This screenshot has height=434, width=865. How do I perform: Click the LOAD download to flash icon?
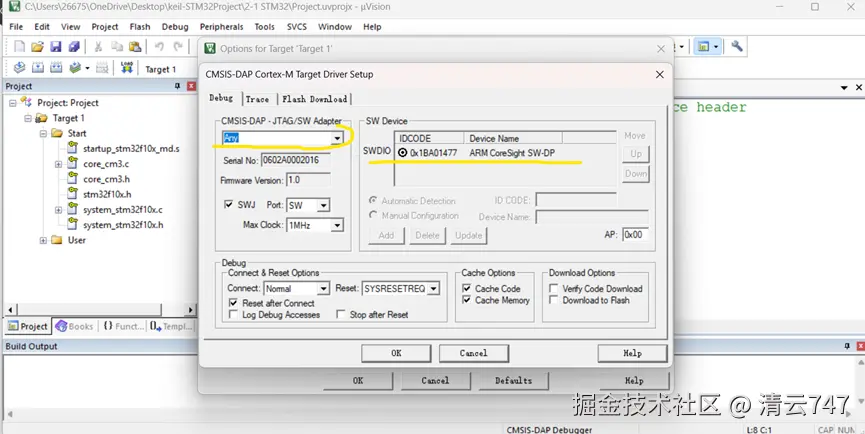pyautogui.click(x=127, y=68)
